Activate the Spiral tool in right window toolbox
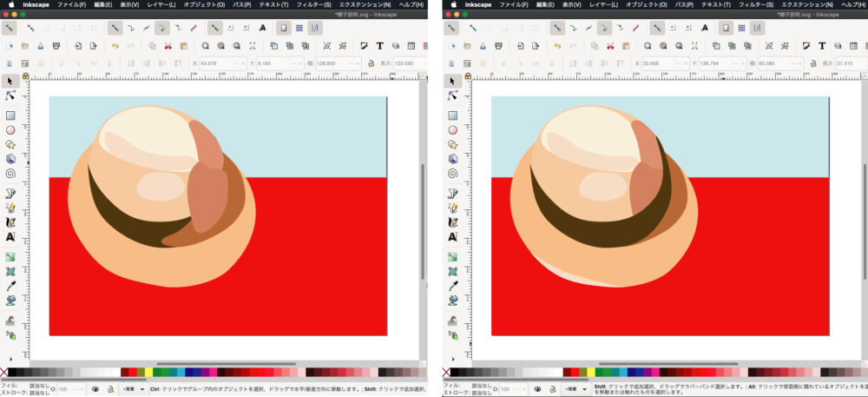Image resolution: width=868 pixels, height=397 pixels. pyautogui.click(x=454, y=172)
